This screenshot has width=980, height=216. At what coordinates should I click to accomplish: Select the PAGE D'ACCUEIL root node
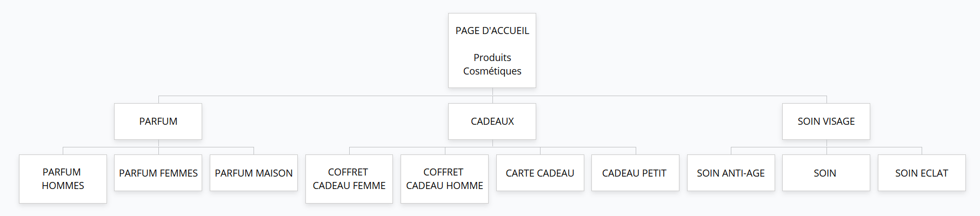coord(492,51)
